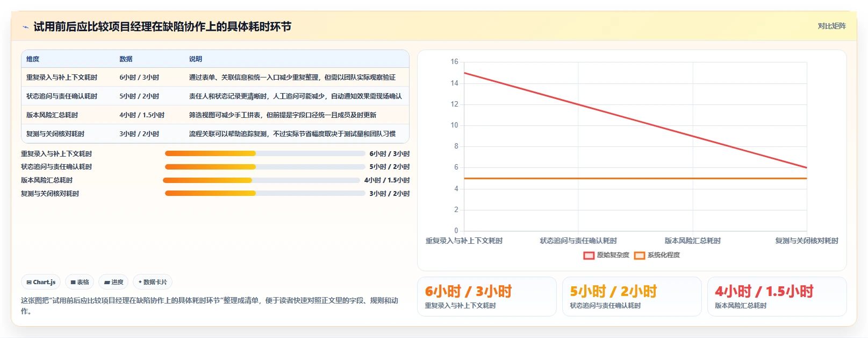Click the description starting 责任人和状态记录更清晰
The image size is (868, 338).
point(295,96)
